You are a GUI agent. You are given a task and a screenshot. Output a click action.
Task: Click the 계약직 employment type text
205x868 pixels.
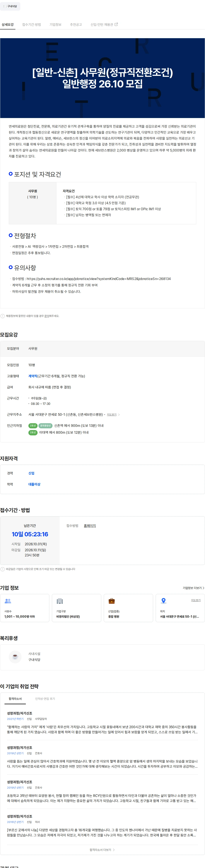pyautogui.click(x=33, y=376)
